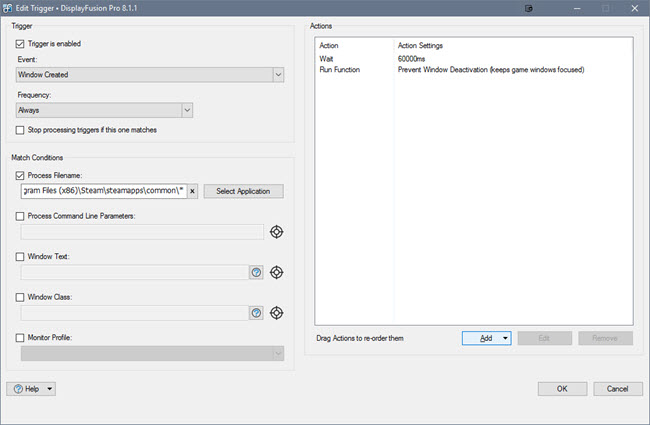Click the target crosshair beside Window Text
This screenshot has width=650, height=425.
278,272
